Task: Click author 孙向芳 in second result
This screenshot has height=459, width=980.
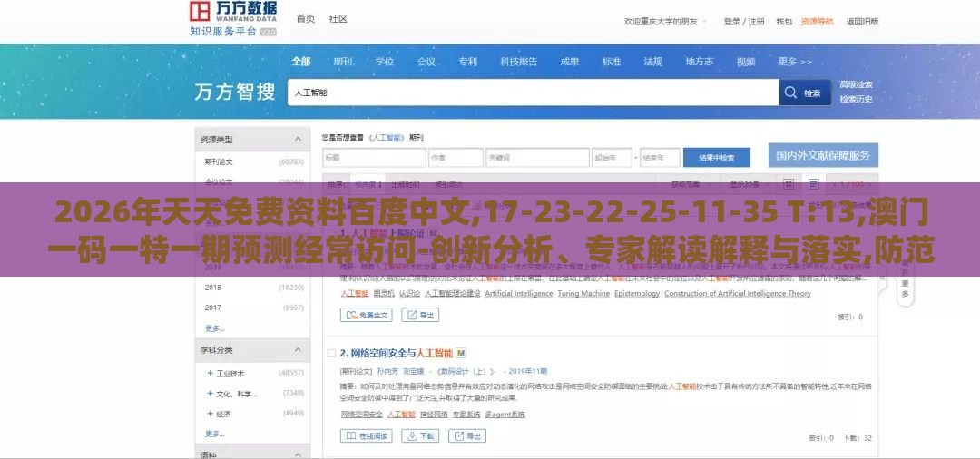Action: [386, 370]
